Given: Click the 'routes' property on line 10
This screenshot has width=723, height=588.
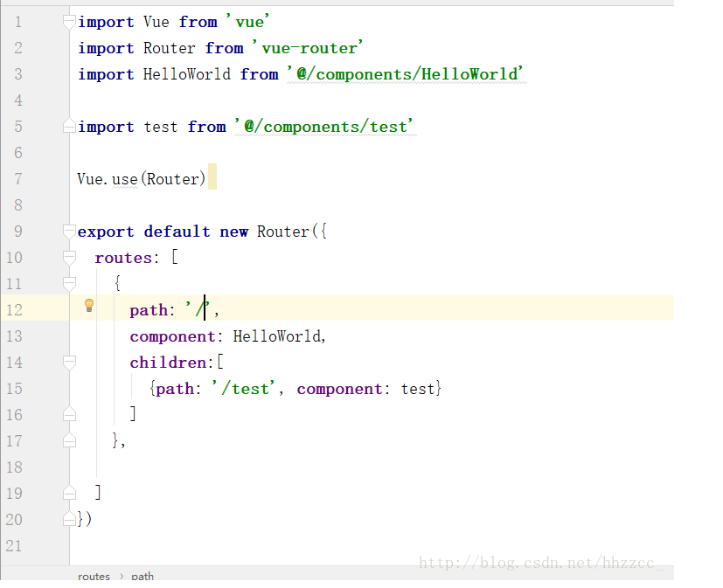Looking at the screenshot, I should point(123,258).
